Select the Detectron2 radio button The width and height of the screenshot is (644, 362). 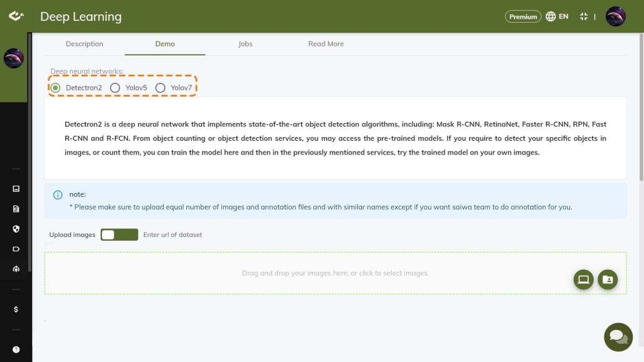point(56,87)
